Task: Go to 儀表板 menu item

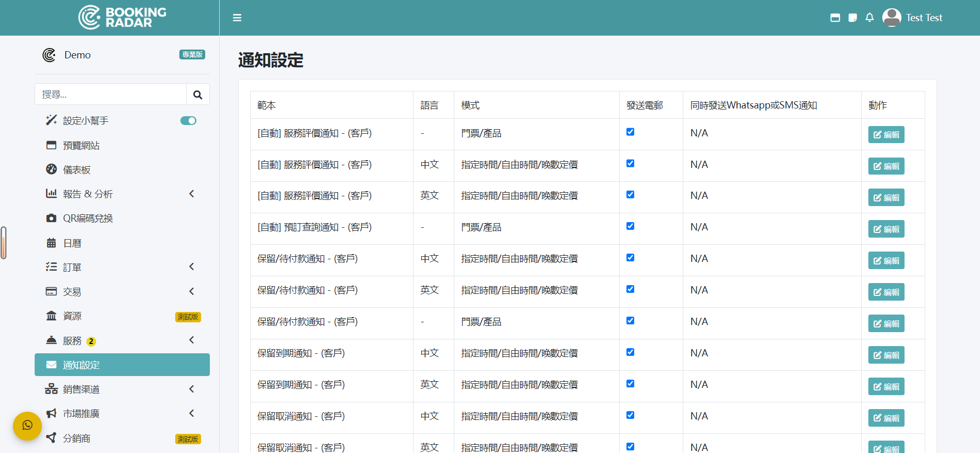Action: pos(122,169)
